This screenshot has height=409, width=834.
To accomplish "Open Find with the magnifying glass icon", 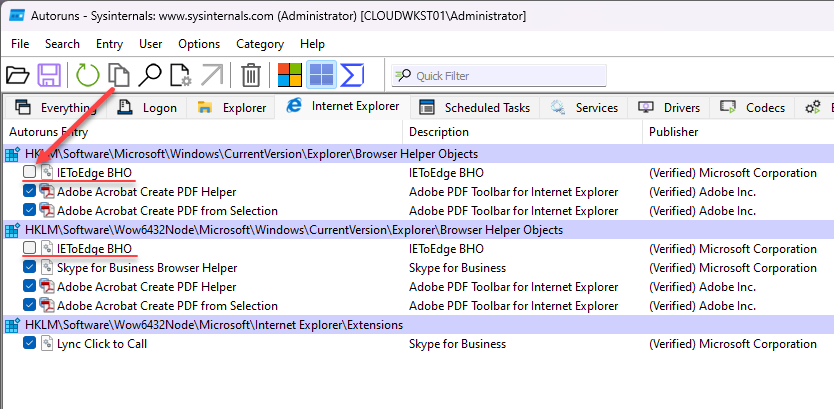I will tap(150, 75).
